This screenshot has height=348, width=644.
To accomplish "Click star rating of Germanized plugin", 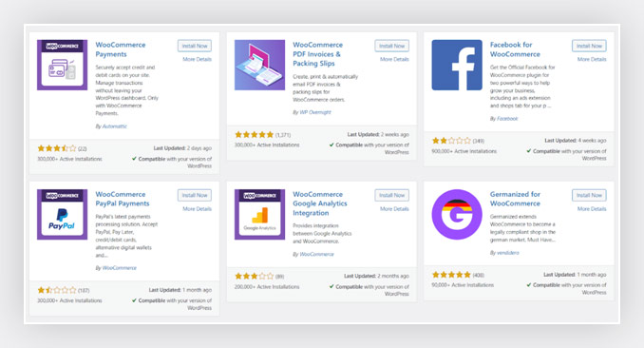I will point(451,275).
